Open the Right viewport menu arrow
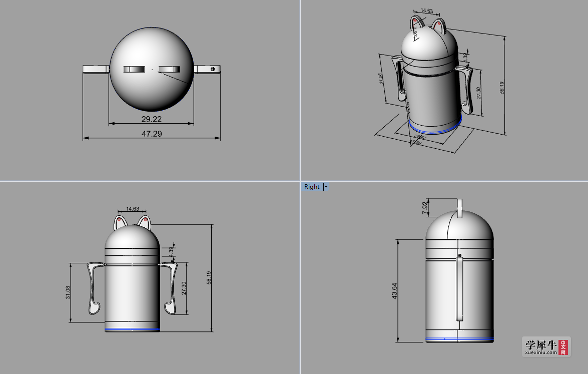The height and width of the screenshot is (374, 588). click(x=326, y=187)
